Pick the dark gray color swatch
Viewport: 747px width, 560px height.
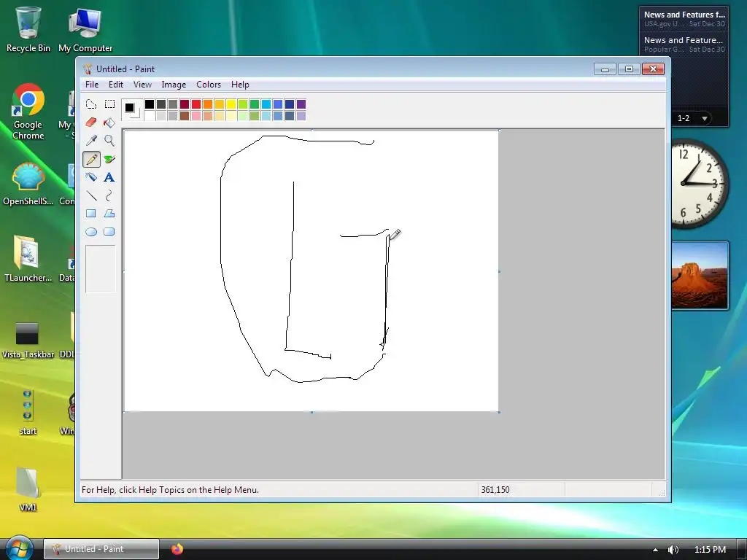click(161, 104)
